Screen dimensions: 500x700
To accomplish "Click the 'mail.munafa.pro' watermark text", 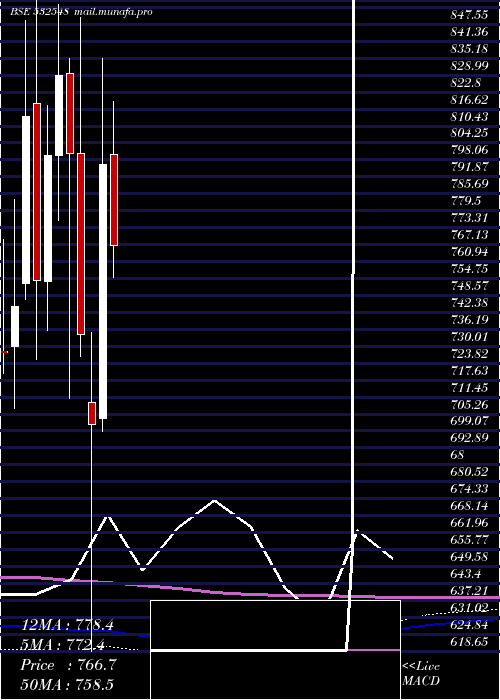I will (x=113, y=12).
